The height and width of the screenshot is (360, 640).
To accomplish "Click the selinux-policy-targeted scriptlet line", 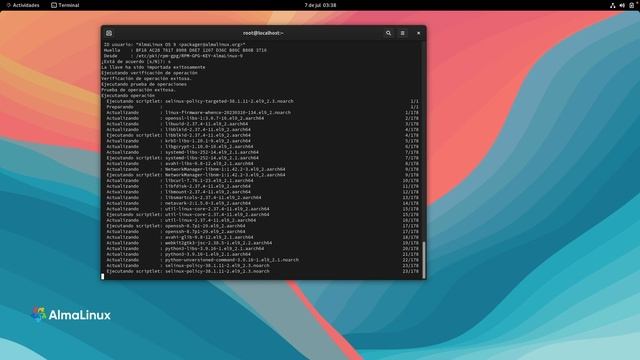I will coord(262,101).
